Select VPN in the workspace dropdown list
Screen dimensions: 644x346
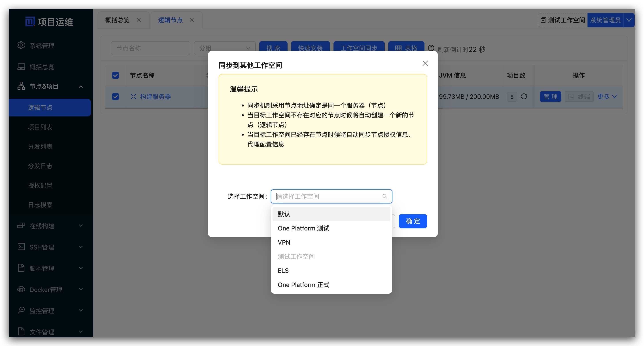tap(284, 242)
